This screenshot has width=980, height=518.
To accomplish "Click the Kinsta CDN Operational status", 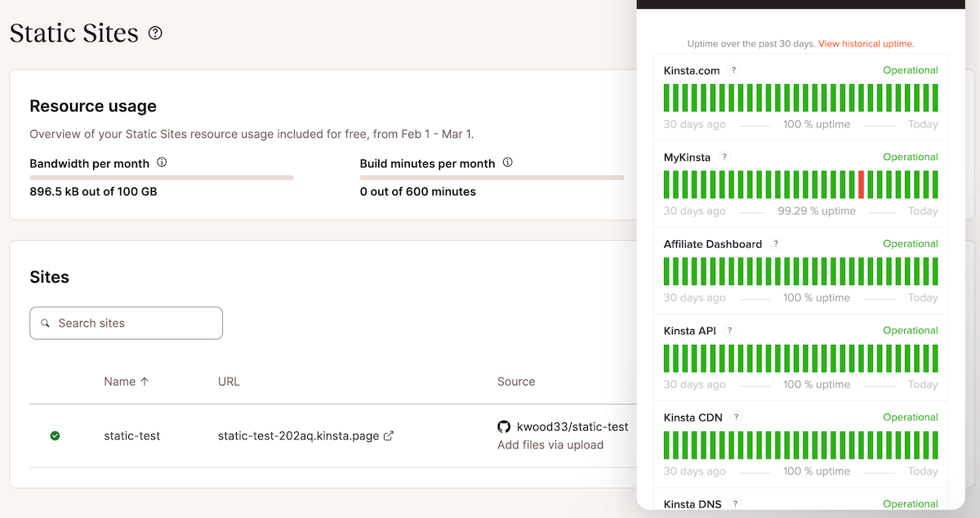I will [x=911, y=417].
